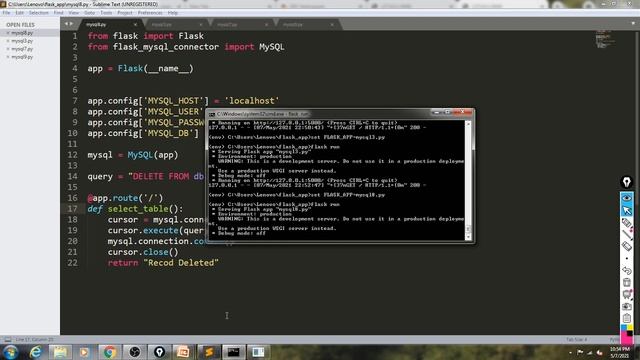Open the Edit menu
The image size is (640, 360).
click(20, 13)
